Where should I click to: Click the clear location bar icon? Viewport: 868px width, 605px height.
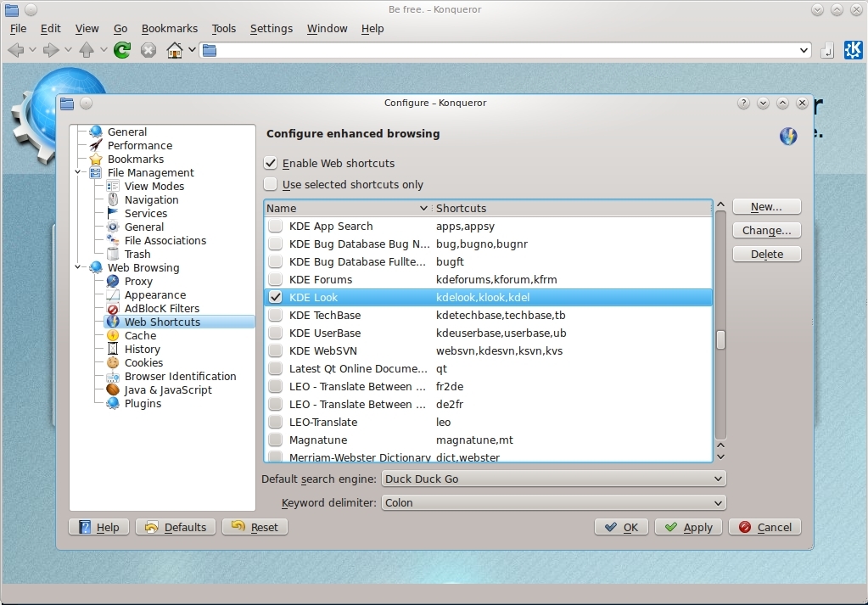coord(827,51)
